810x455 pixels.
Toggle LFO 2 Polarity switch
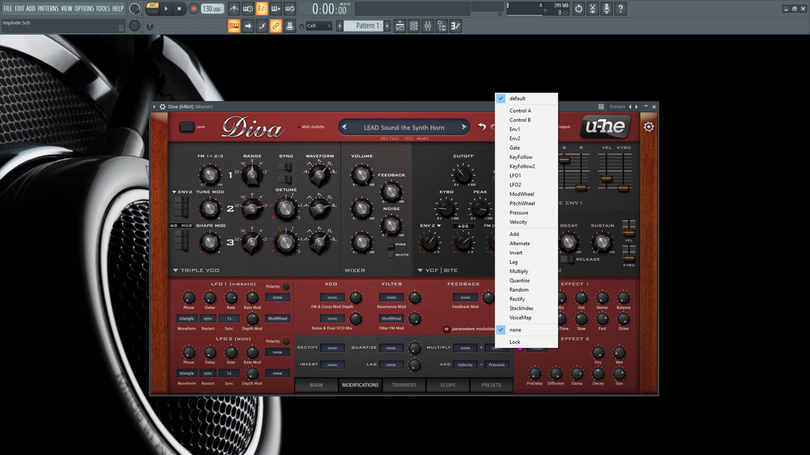(x=286, y=341)
